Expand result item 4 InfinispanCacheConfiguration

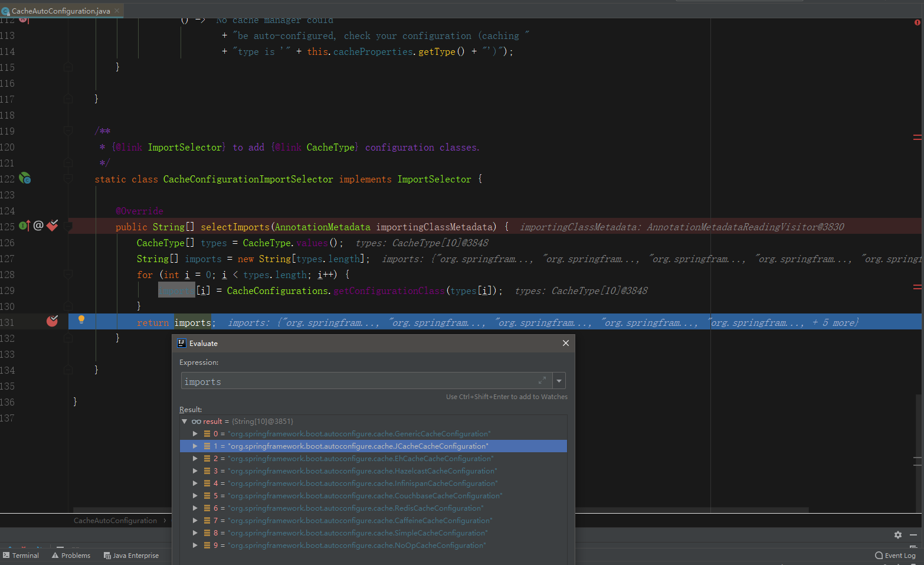195,484
